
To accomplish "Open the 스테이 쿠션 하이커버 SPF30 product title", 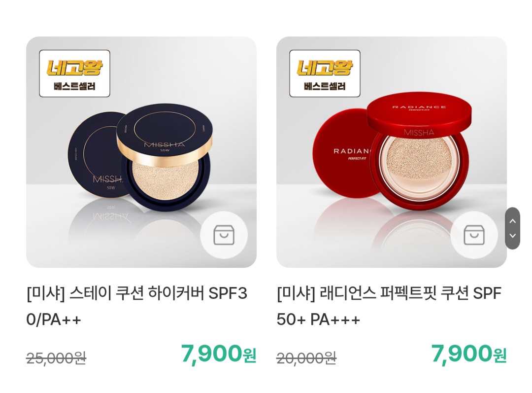I will [x=137, y=306].
